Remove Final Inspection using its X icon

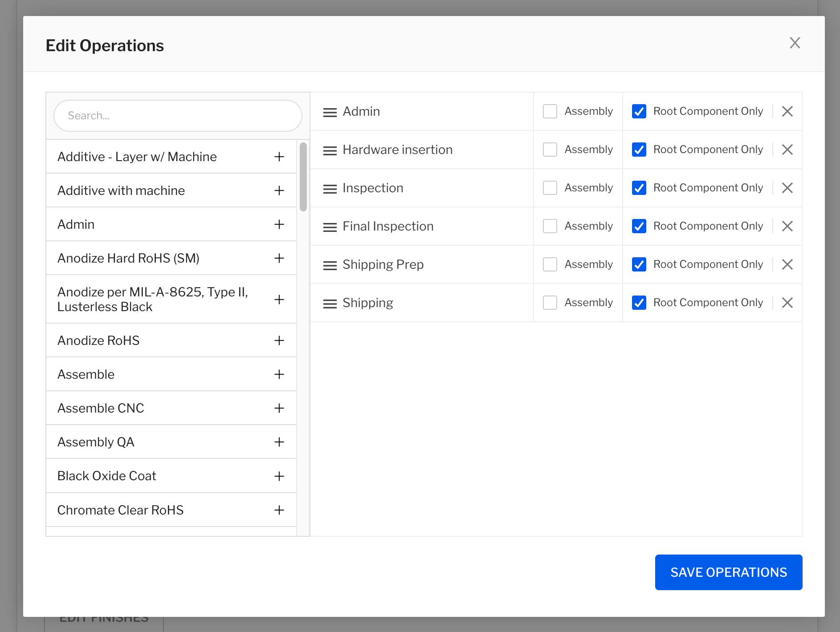click(x=787, y=226)
